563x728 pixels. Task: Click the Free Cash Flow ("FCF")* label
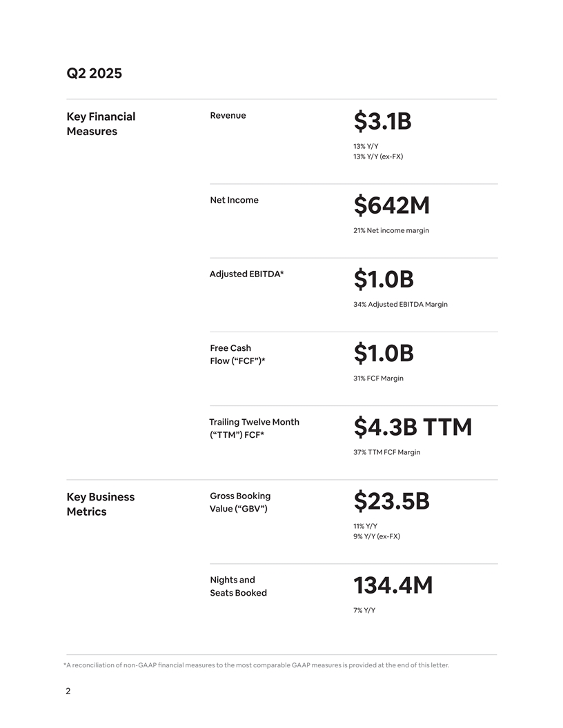(x=237, y=354)
